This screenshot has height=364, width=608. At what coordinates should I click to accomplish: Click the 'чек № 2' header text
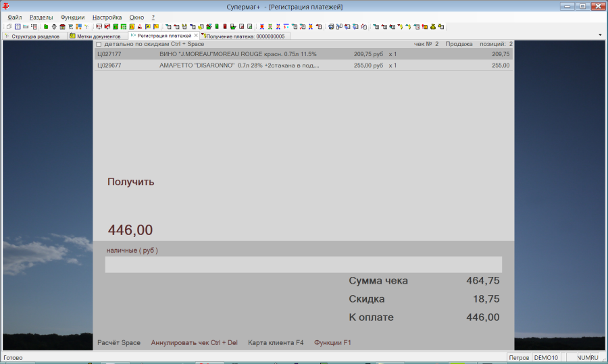[x=426, y=44]
